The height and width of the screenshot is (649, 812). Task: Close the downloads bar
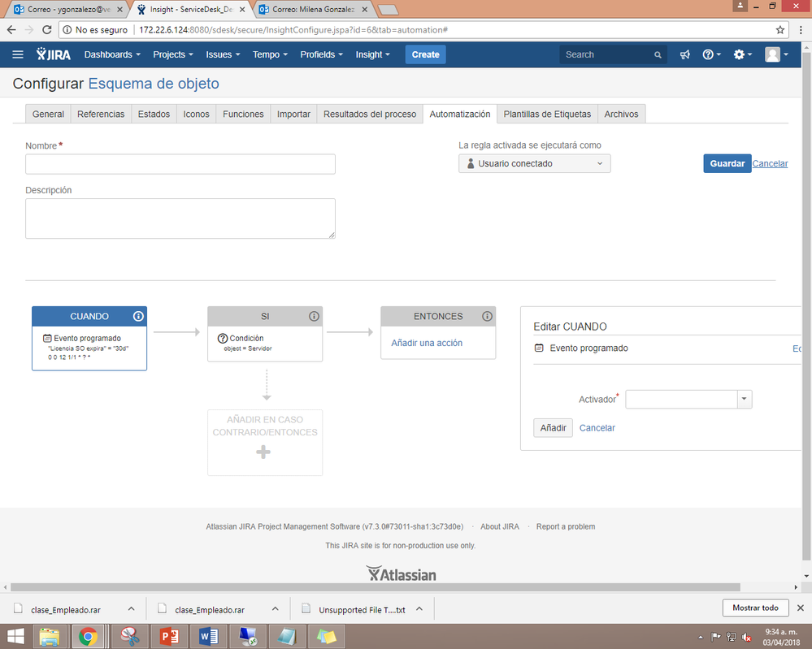(800, 608)
